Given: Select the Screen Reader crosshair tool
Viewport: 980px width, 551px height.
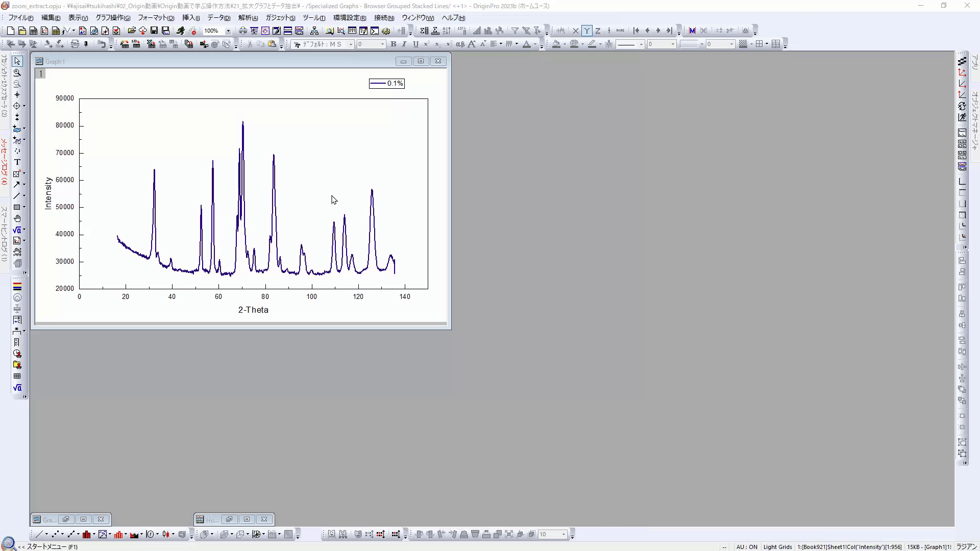Looking at the screenshot, I should 17,95.
